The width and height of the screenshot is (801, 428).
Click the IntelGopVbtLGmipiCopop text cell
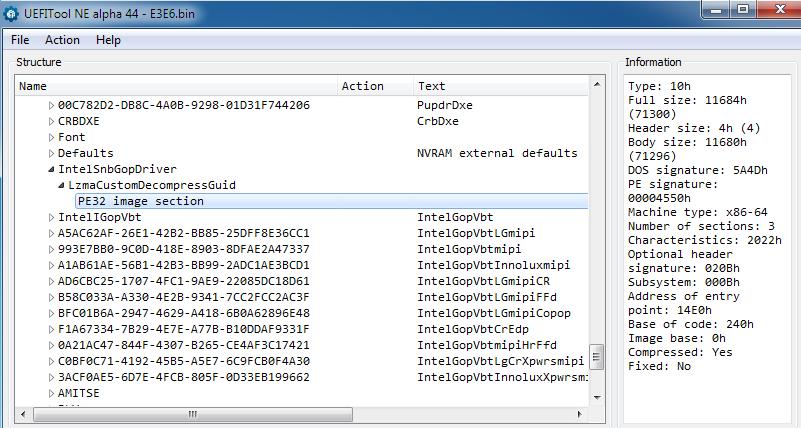tap(493, 313)
